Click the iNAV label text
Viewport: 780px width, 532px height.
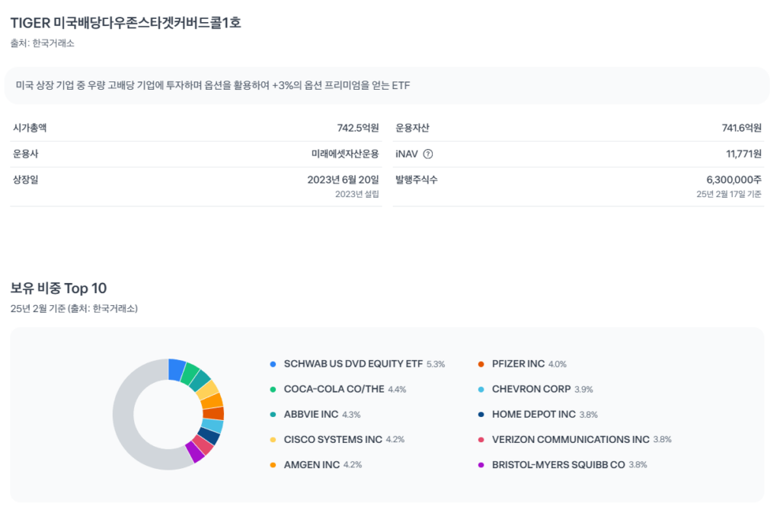[407, 155]
